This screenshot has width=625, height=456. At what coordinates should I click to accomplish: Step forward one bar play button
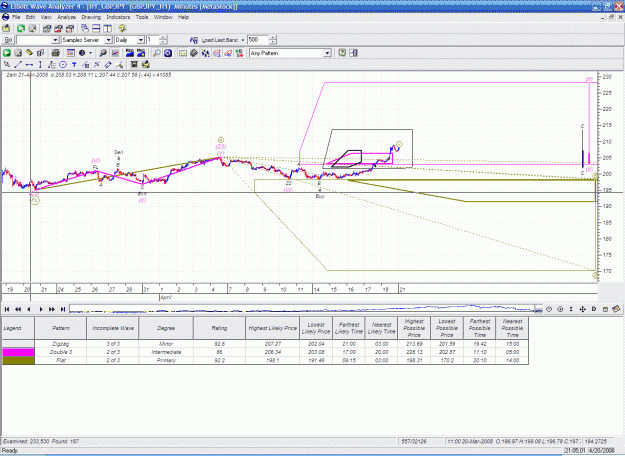(x=40, y=309)
